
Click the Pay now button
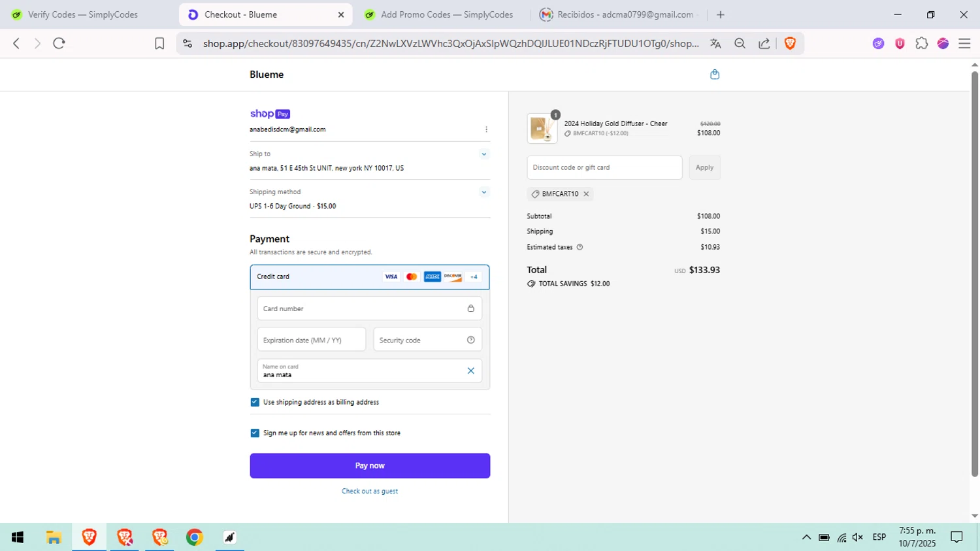(370, 466)
